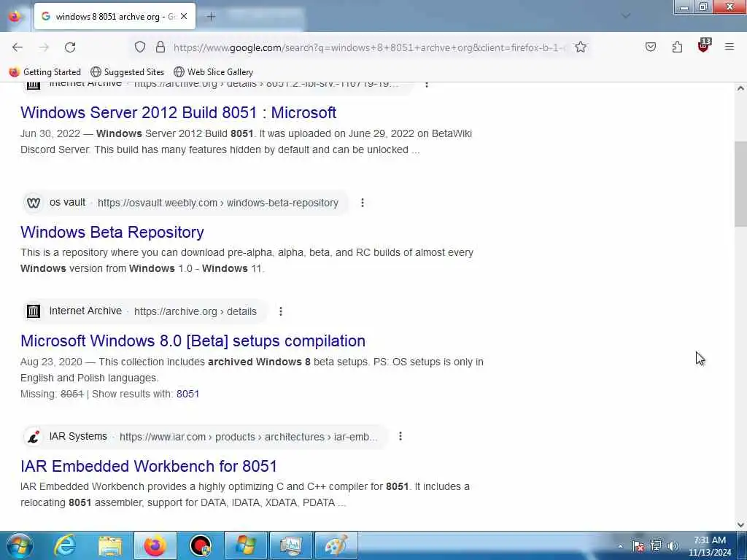
Task: Click os vault weebly favicon
Action: (x=34, y=203)
